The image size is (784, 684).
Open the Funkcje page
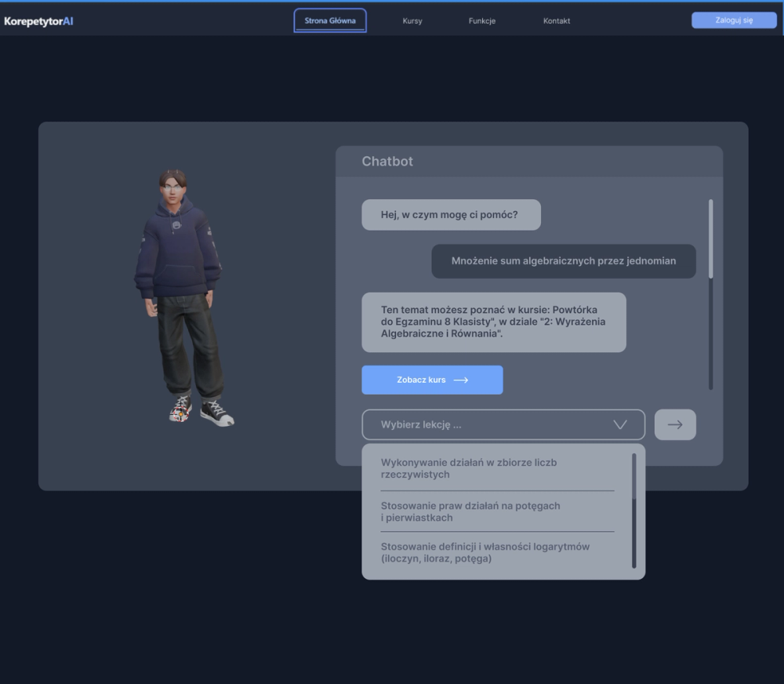[481, 21]
